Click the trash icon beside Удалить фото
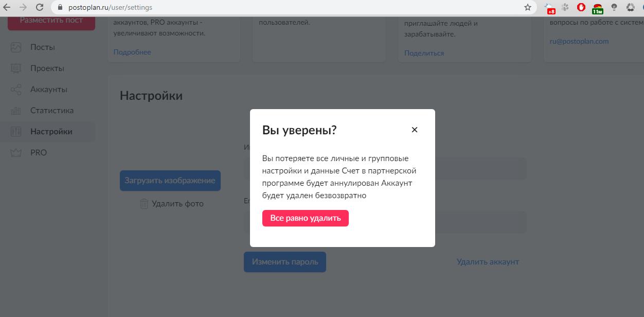Screen dimensions: 644x317 click(x=144, y=204)
